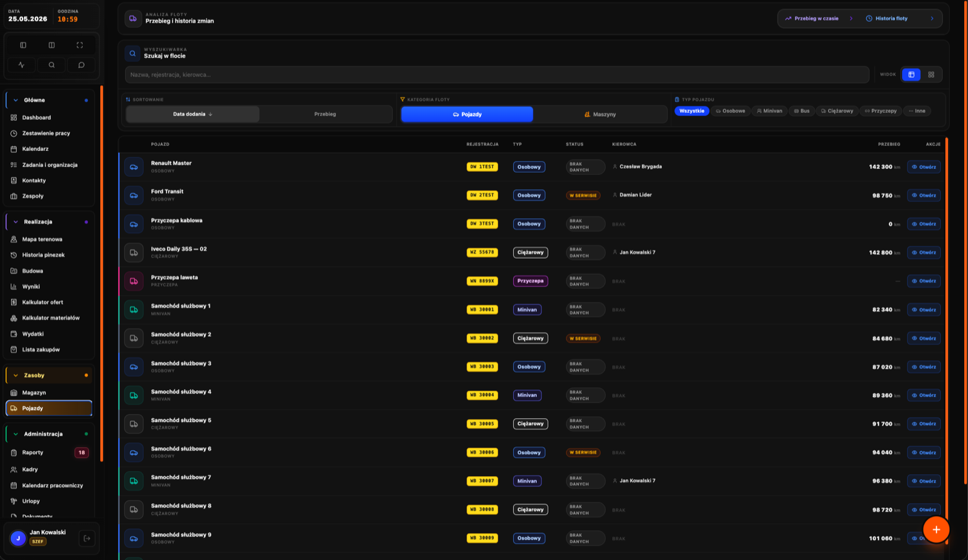Filter vehicle type Osobowe

[x=731, y=111]
